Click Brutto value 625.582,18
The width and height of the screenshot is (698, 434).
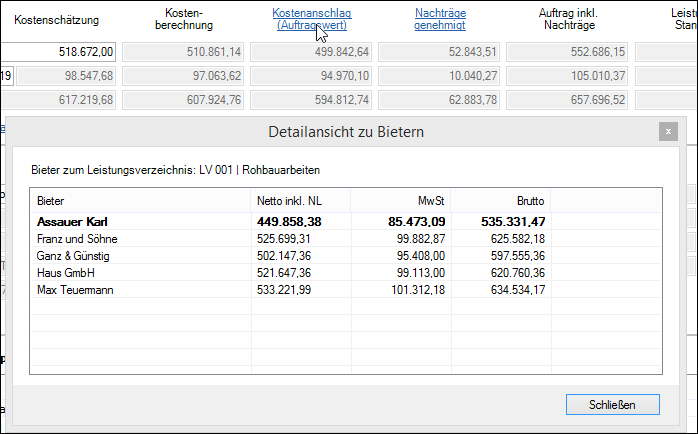tap(518, 239)
